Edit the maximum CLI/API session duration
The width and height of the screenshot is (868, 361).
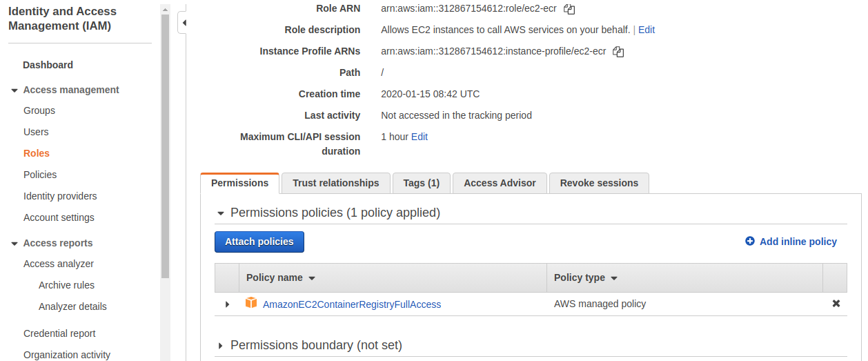[x=420, y=137]
